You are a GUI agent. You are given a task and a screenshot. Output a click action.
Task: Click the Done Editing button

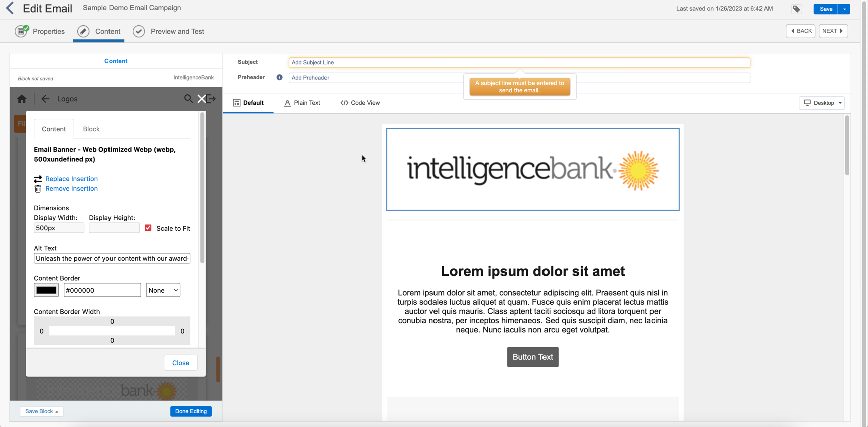191,411
